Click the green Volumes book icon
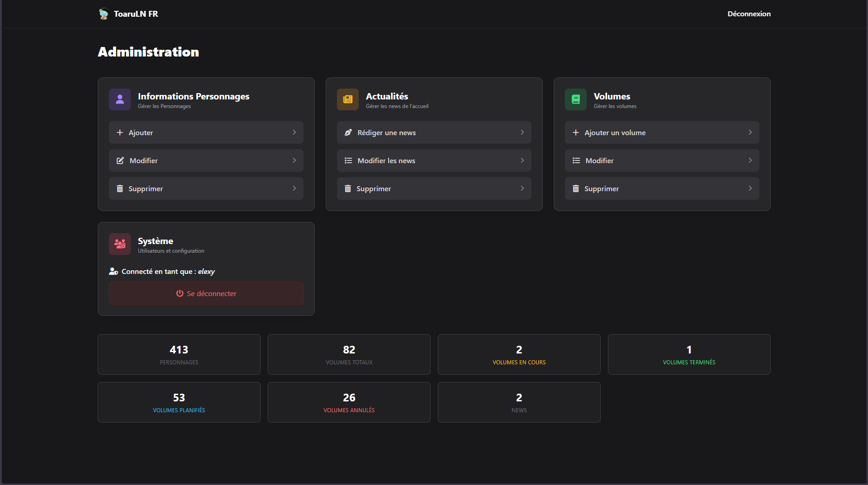The image size is (868, 485). point(576,99)
